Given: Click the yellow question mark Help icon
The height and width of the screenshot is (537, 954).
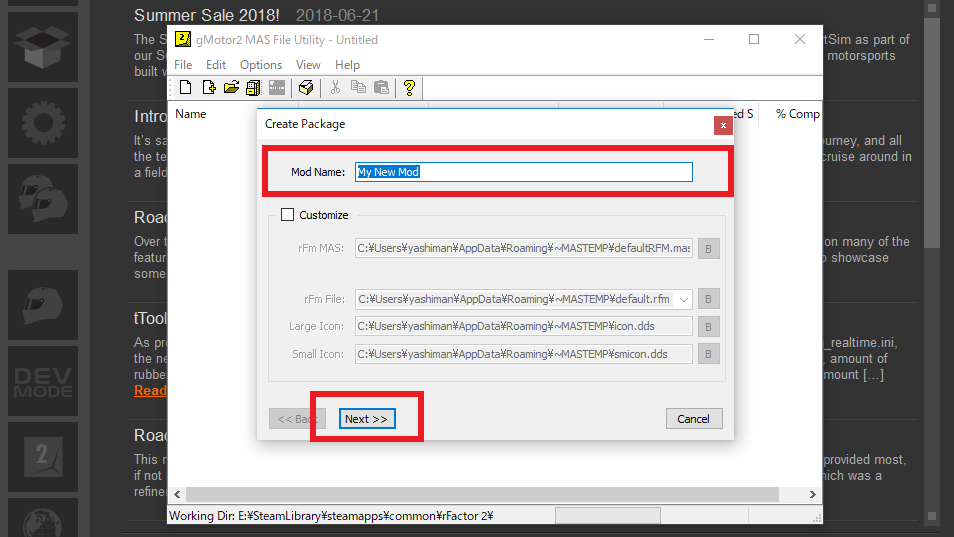Looking at the screenshot, I should [409, 88].
